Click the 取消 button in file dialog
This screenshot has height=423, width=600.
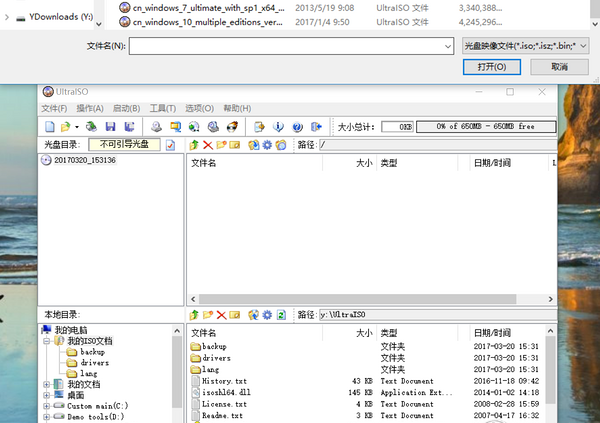tap(559, 67)
